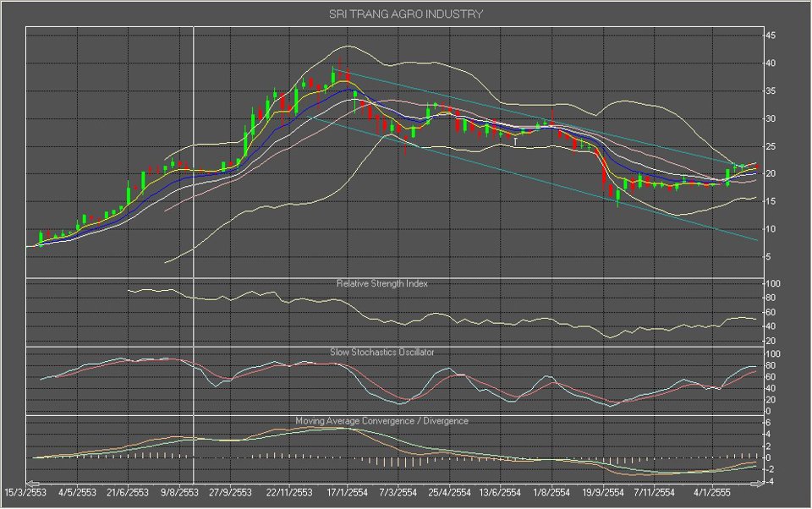Click the 9/8/2553 date label
The height and width of the screenshot is (509, 812).
179,492
